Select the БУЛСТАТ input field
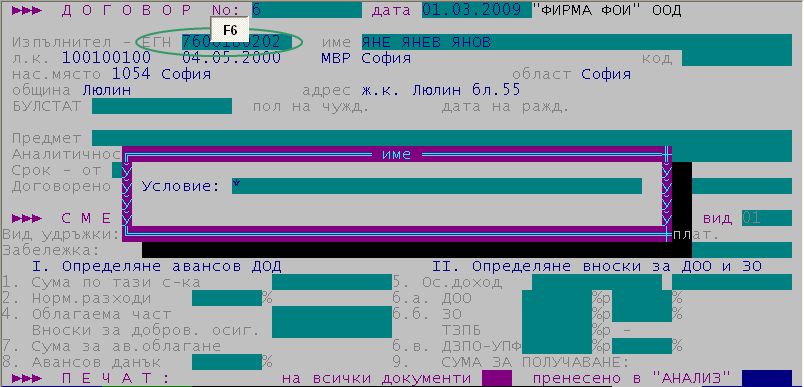 coord(162,106)
